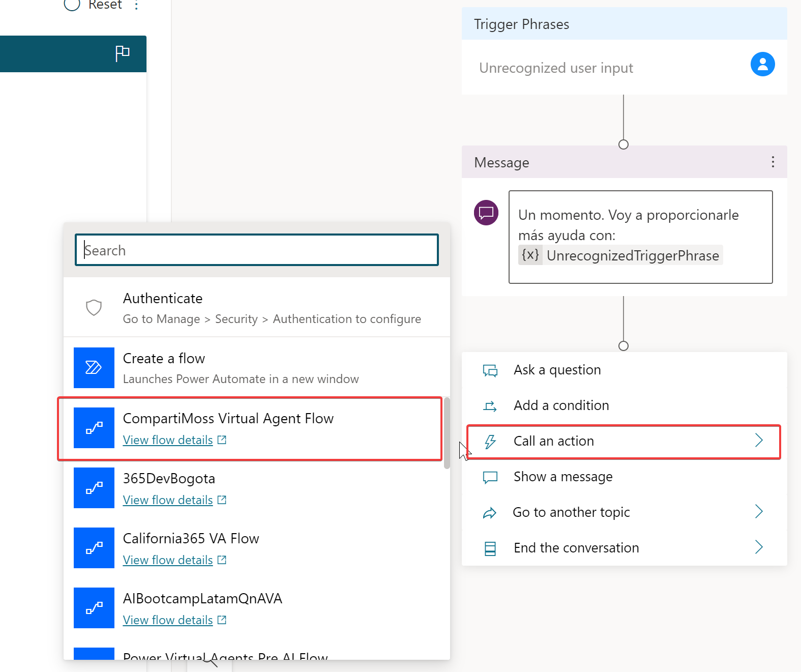801x672 pixels.
Task: Expand the Go to another topic chevron
Action: point(759,511)
